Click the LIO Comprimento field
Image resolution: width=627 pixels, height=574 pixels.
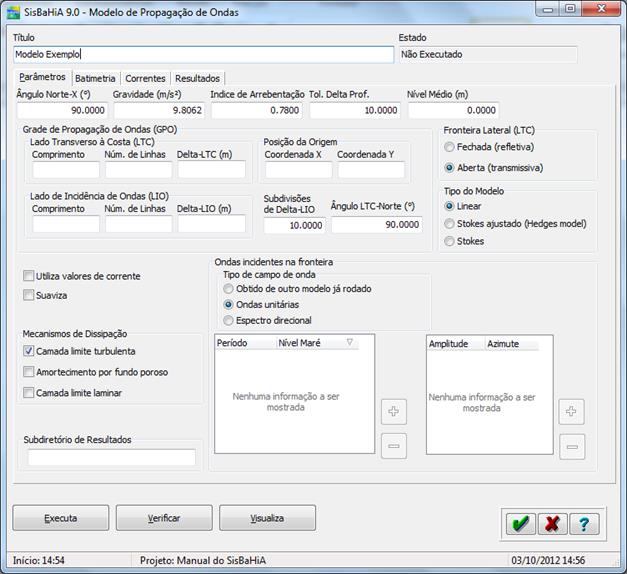click(x=66, y=224)
